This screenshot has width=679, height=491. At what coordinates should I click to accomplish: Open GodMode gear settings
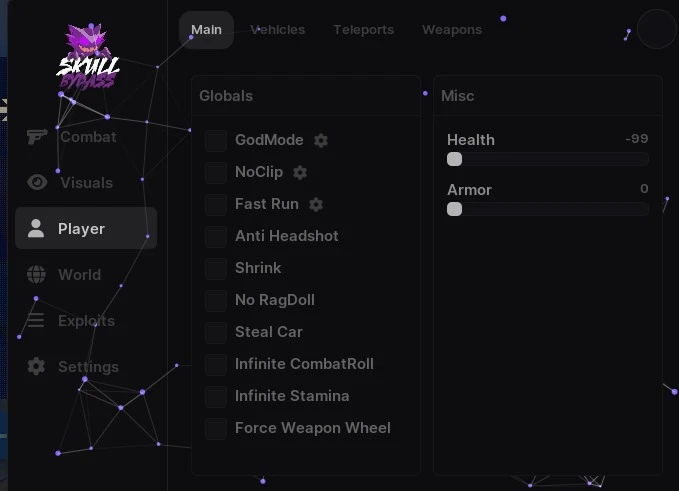[x=321, y=141]
